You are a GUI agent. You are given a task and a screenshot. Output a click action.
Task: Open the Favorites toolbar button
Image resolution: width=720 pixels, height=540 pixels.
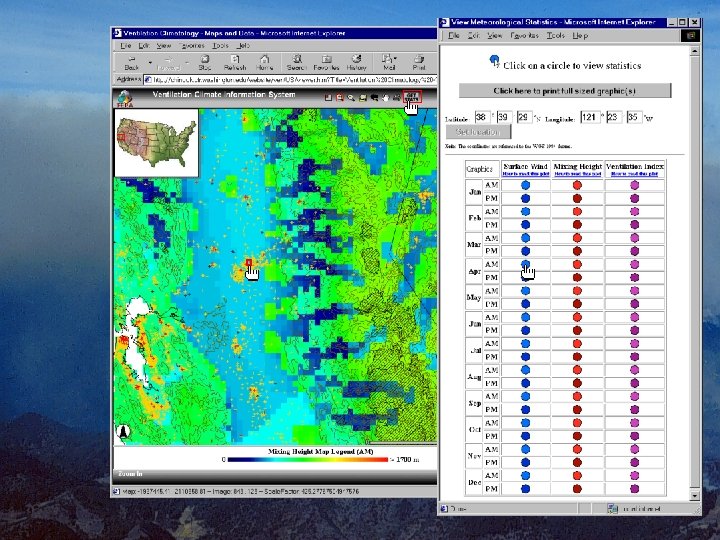[x=326, y=62]
